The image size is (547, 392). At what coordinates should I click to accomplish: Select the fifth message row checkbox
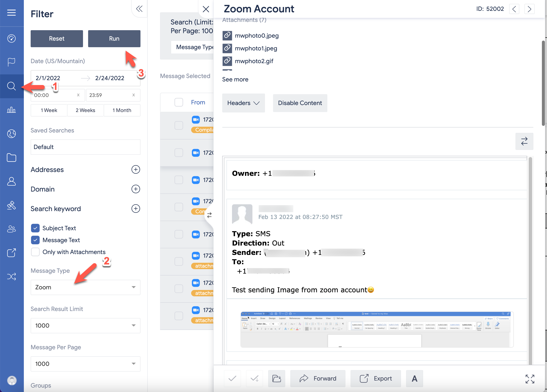tap(179, 234)
